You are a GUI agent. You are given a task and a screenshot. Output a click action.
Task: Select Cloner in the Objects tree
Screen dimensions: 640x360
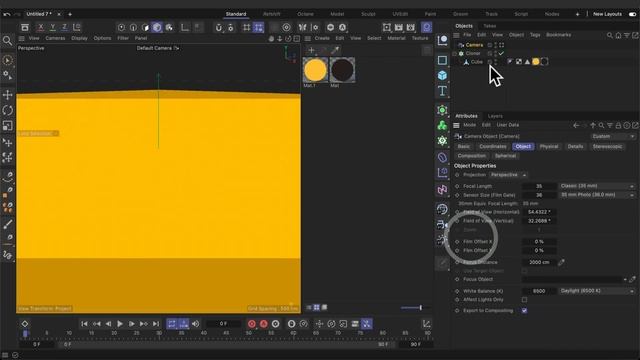(473, 53)
